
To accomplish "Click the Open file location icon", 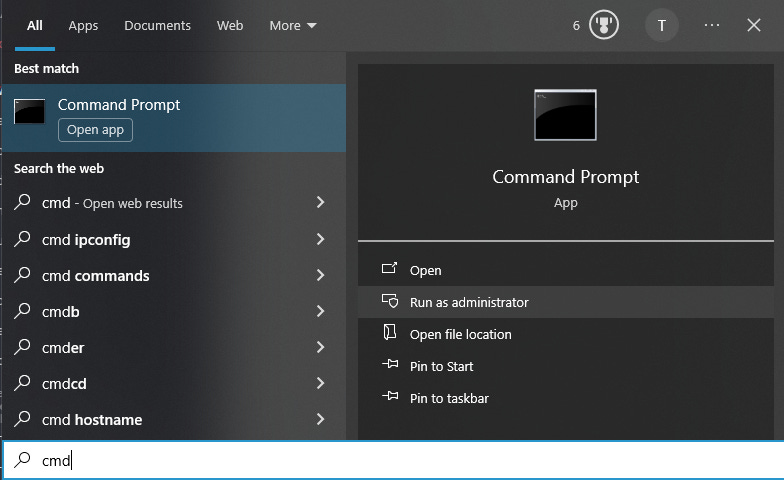I will tap(390, 332).
